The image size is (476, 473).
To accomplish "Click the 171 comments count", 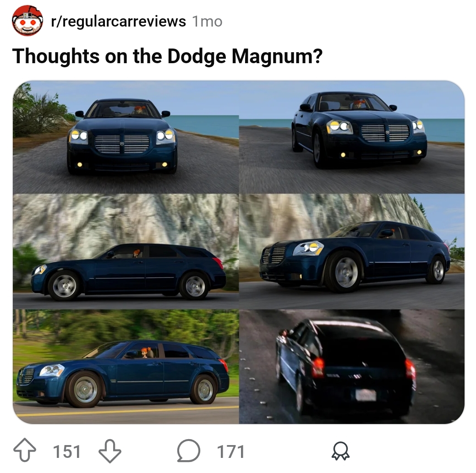I will (231, 451).
